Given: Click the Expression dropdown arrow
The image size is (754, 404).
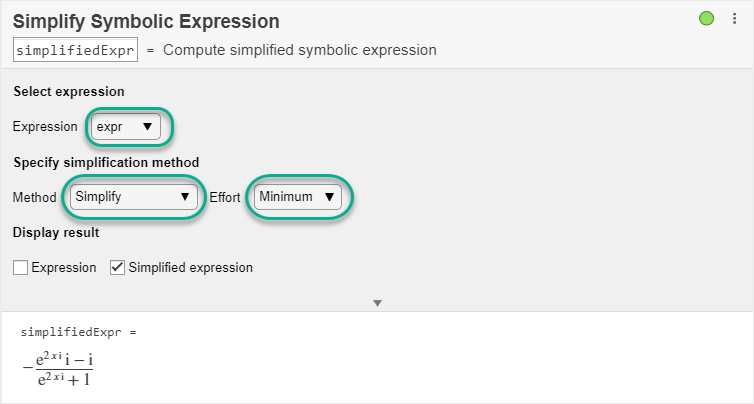Looking at the screenshot, I should coord(147,127).
